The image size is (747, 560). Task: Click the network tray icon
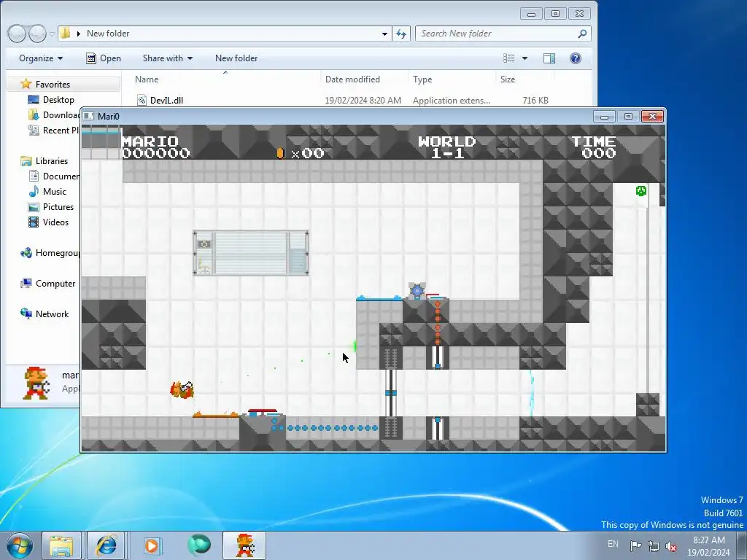click(x=654, y=545)
